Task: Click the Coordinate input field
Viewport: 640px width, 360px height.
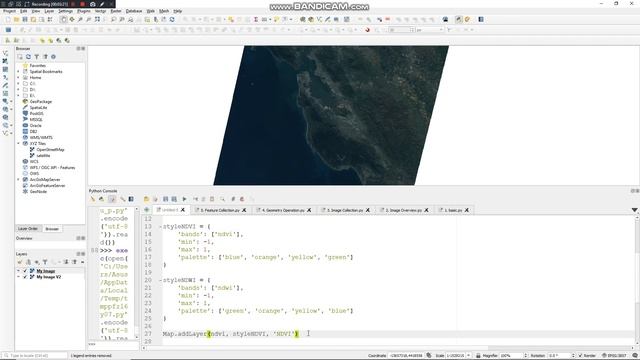Action: point(406,356)
